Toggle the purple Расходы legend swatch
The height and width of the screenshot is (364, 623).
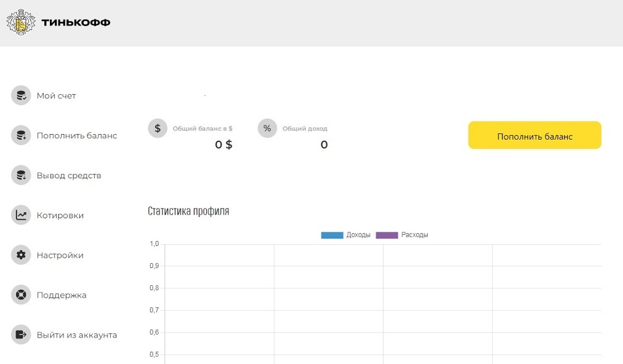(x=387, y=235)
